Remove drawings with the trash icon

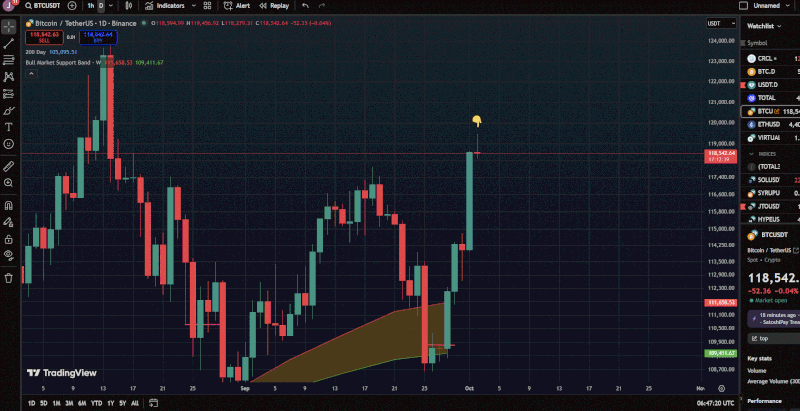tap(9, 278)
